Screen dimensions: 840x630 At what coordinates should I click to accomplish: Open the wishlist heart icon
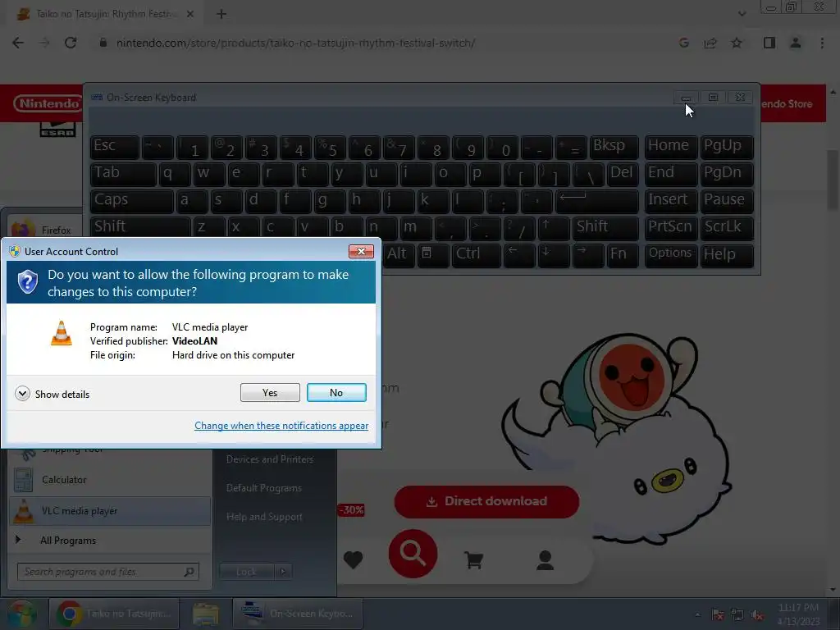click(353, 559)
